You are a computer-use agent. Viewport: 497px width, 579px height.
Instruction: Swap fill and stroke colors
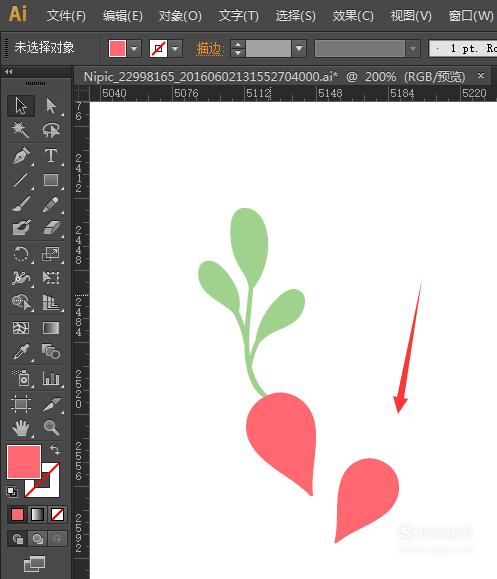[55, 450]
